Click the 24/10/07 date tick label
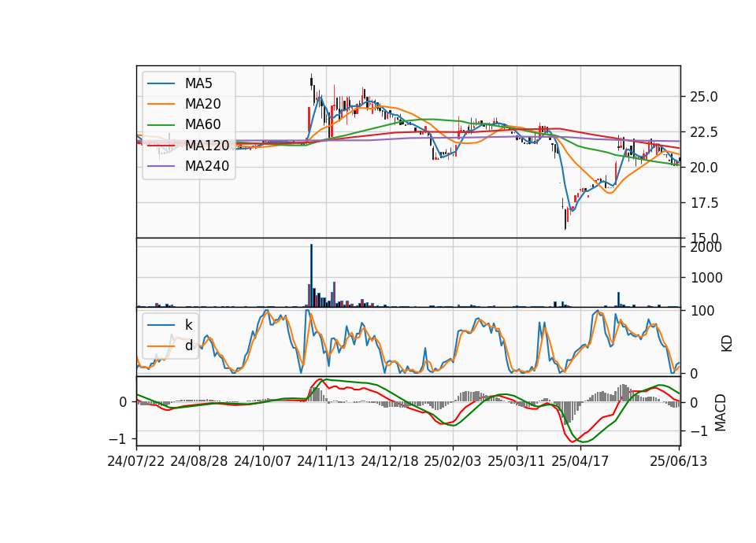This screenshot has width=756, height=543. [263, 461]
